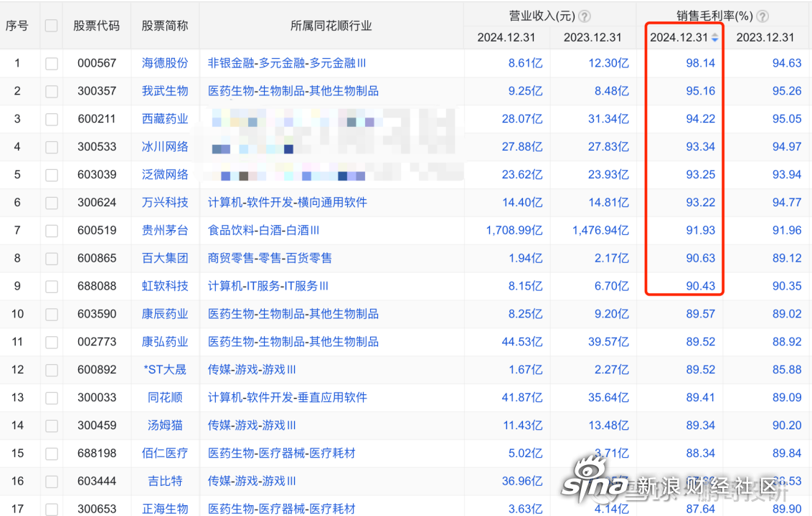812x516 pixels.
Task: Tick checkbox next to 300533 冰川网络
Action: coord(51,147)
